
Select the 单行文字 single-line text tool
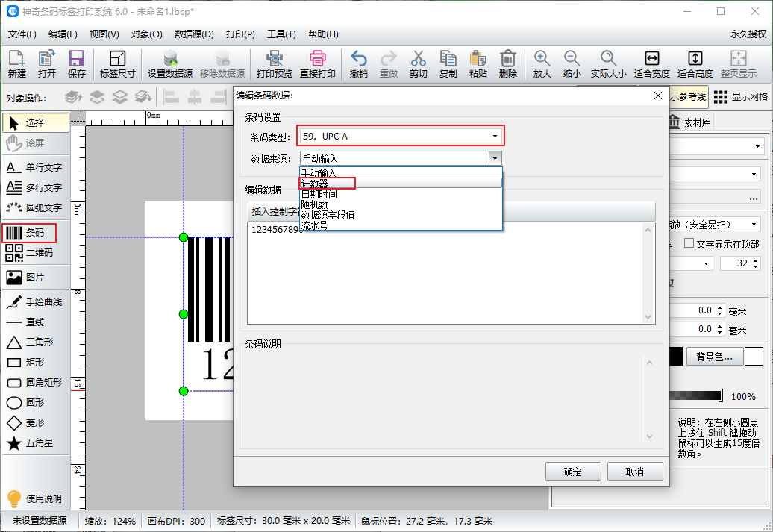36,168
